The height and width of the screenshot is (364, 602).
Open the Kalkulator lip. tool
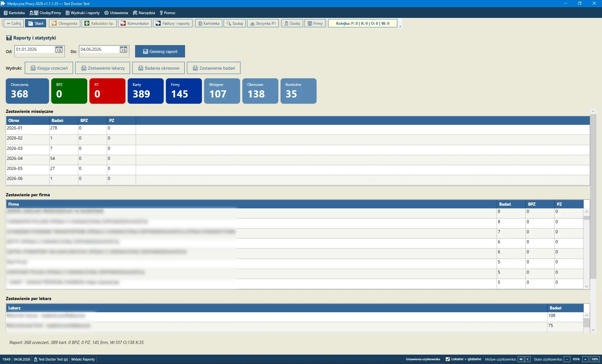coord(99,24)
